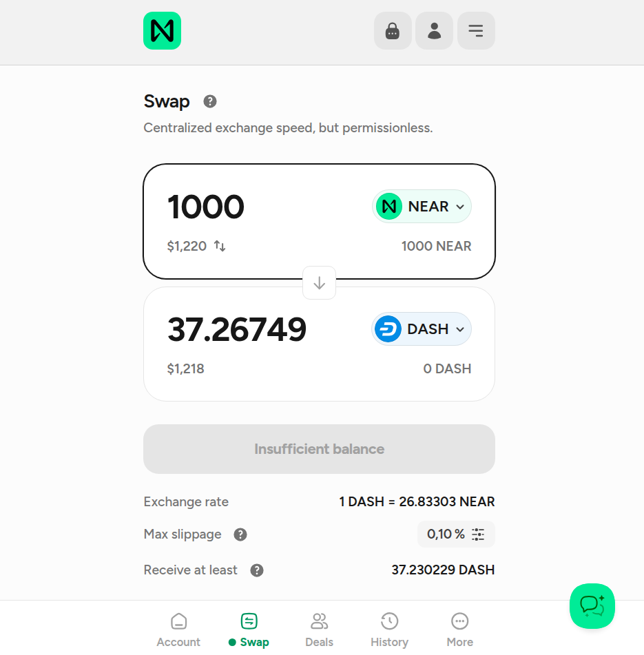Open the hamburger menu in header

coord(476,31)
